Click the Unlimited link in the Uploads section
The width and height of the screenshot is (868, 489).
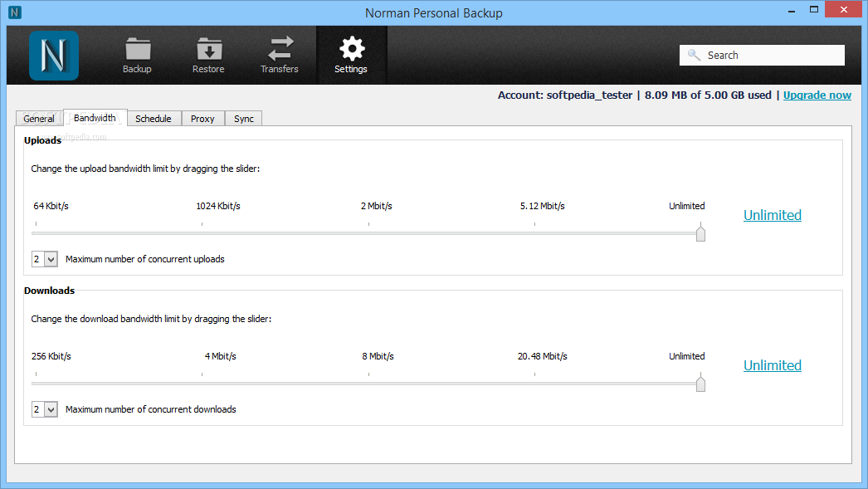773,215
